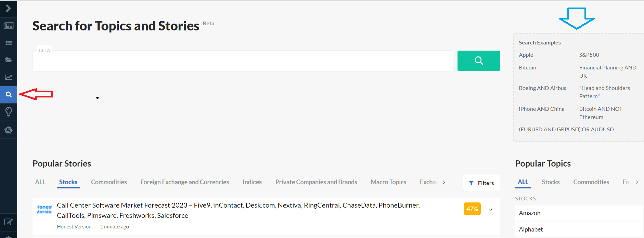Select the Bitcoin search example

coord(527,67)
